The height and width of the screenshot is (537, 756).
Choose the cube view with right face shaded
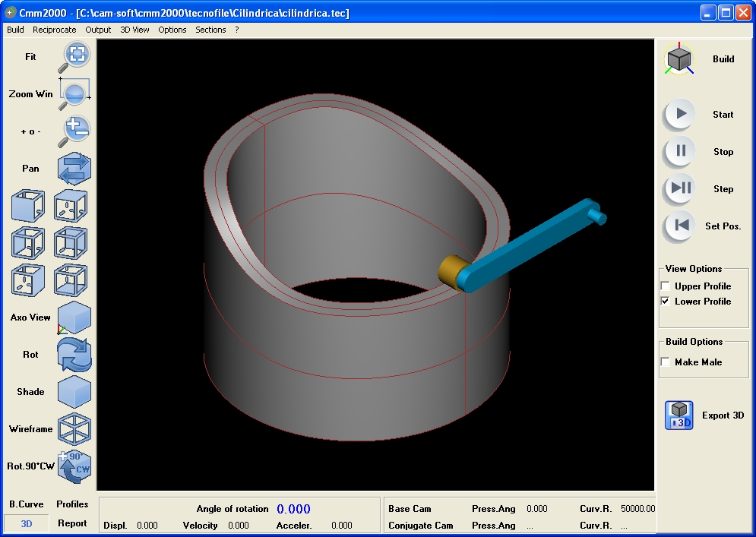coord(28,280)
